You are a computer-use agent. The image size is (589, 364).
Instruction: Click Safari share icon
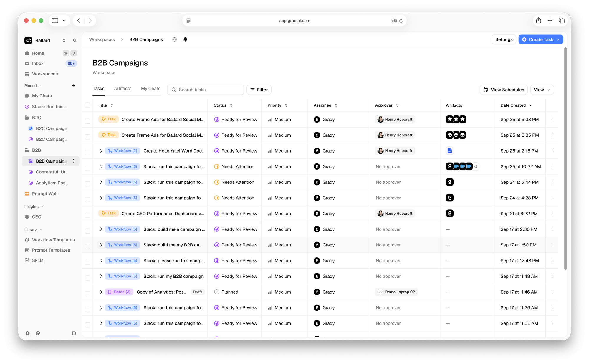539,20
